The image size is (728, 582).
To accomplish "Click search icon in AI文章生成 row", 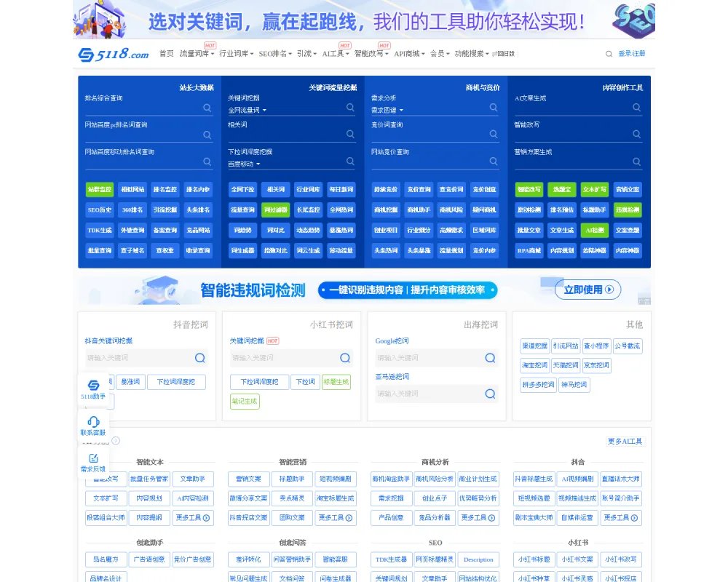I will [x=636, y=107].
